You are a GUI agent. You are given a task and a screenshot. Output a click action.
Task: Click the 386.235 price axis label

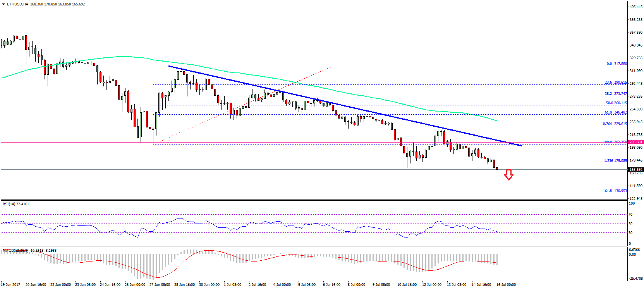(636, 20)
